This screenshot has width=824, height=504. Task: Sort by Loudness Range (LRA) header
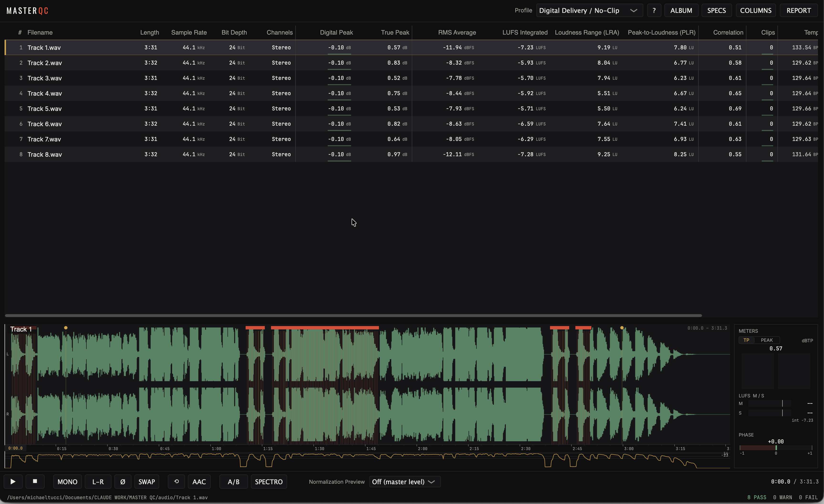pyautogui.click(x=587, y=32)
